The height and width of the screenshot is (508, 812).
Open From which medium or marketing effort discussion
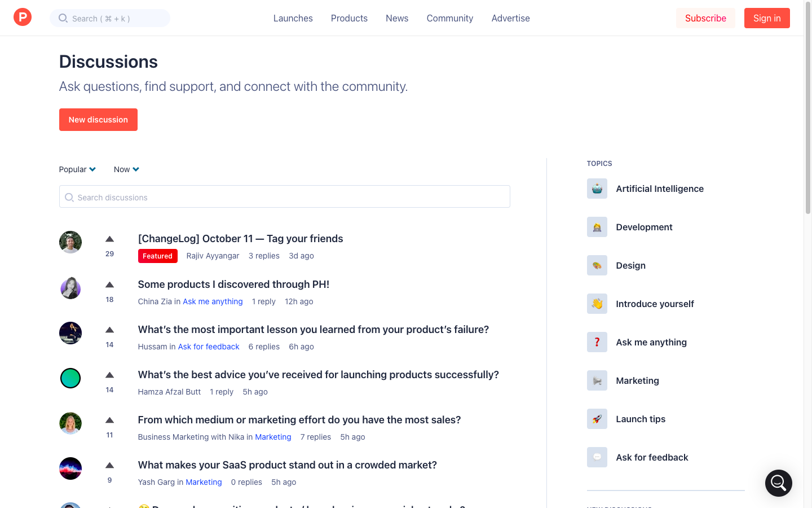coord(299,420)
